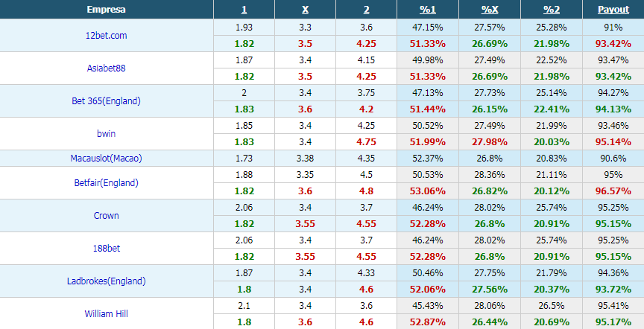
Task: Open the bwin bookmaker link
Action: point(107,134)
